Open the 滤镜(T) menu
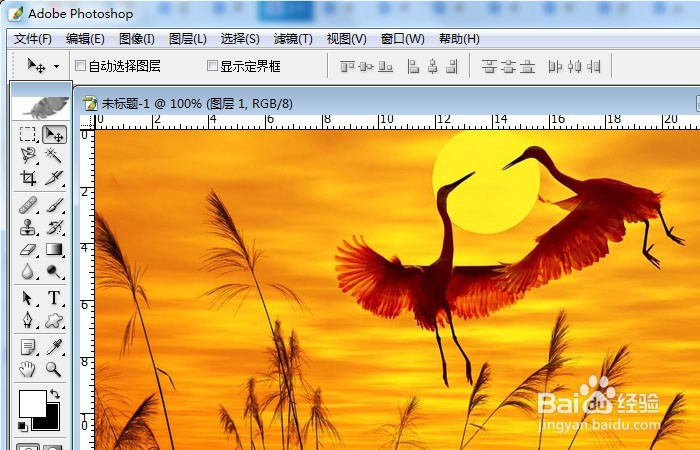The width and height of the screenshot is (700, 450). 293,39
